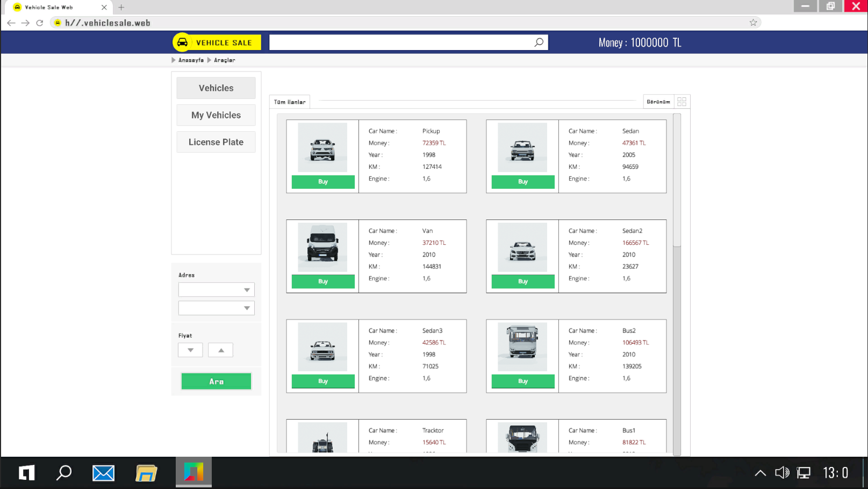This screenshot has height=489, width=868.
Task: Show hidden tray icons chevron
Action: coord(760,473)
